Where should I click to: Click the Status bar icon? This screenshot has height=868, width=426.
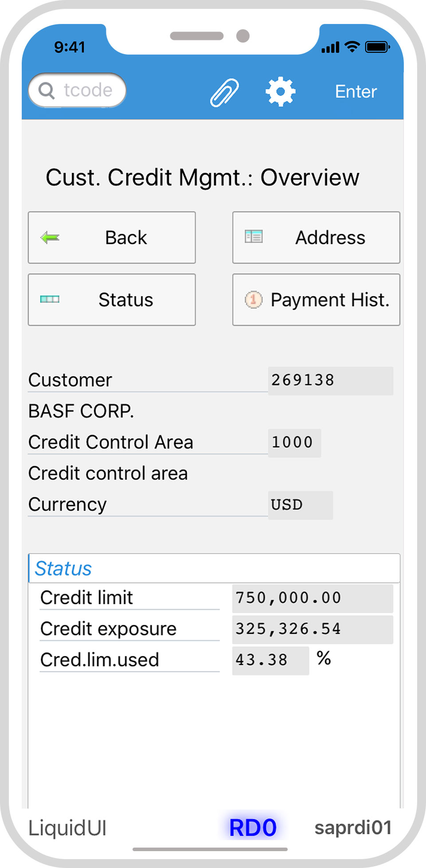click(x=50, y=300)
